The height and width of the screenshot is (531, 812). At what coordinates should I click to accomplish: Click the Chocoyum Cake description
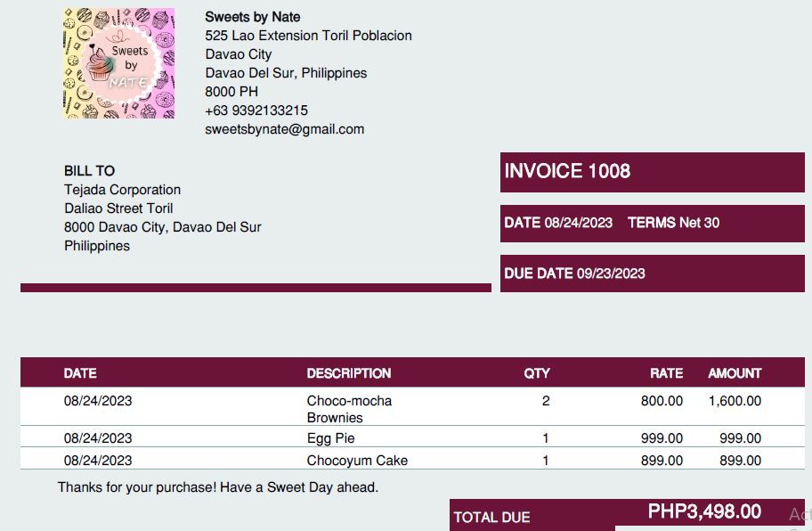click(x=357, y=461)
